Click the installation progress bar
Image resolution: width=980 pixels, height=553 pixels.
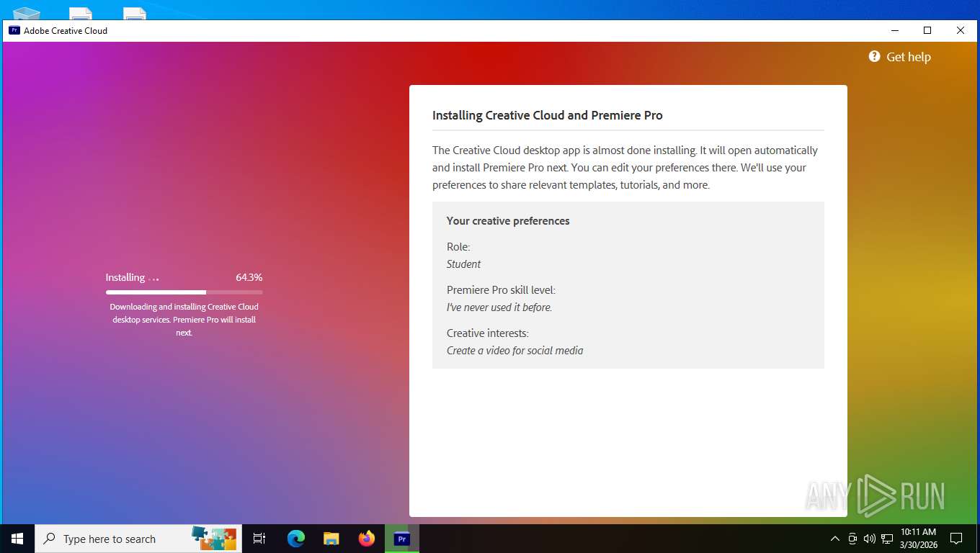184,292
